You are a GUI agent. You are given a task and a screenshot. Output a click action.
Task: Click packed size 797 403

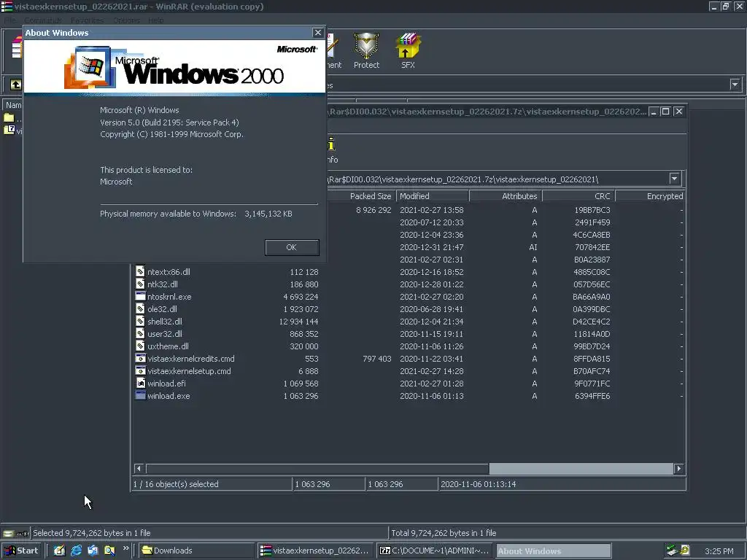click(377, 359)
